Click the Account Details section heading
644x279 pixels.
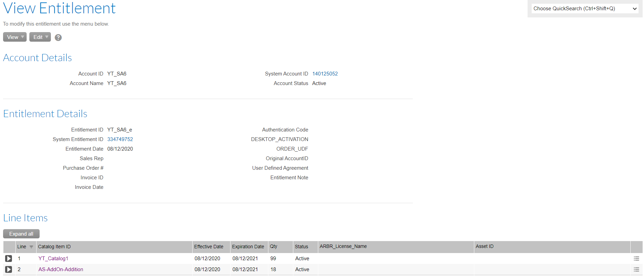pos(38,58)
